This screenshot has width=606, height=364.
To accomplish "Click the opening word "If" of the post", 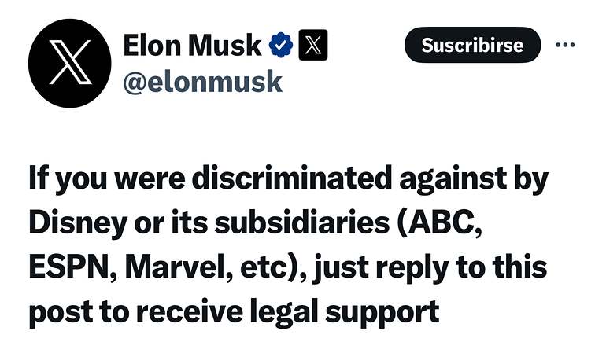I will tap(39, 178).
